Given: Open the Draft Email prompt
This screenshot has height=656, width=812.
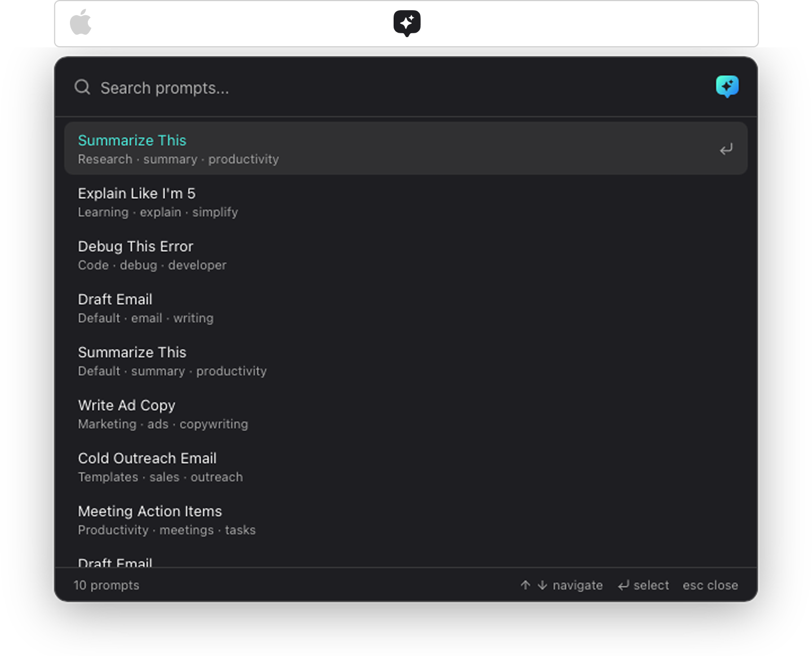Looking at the screenshot, I should click(115, 299).
